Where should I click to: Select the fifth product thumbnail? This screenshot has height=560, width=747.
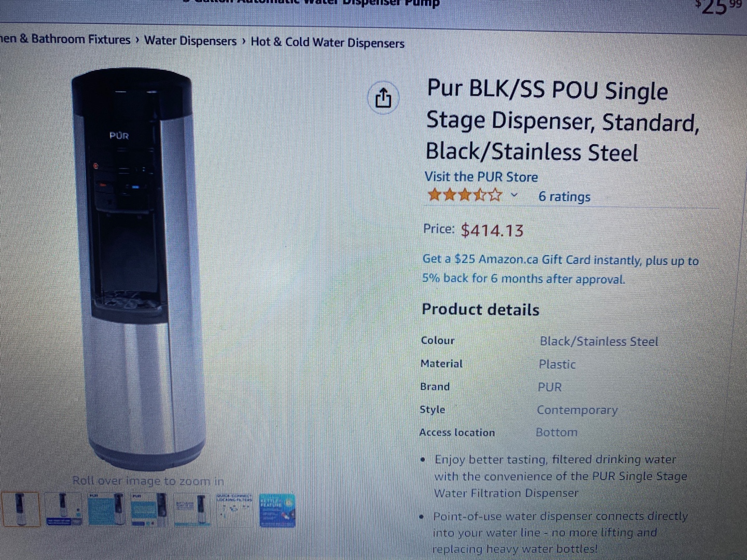pos(191,509)
